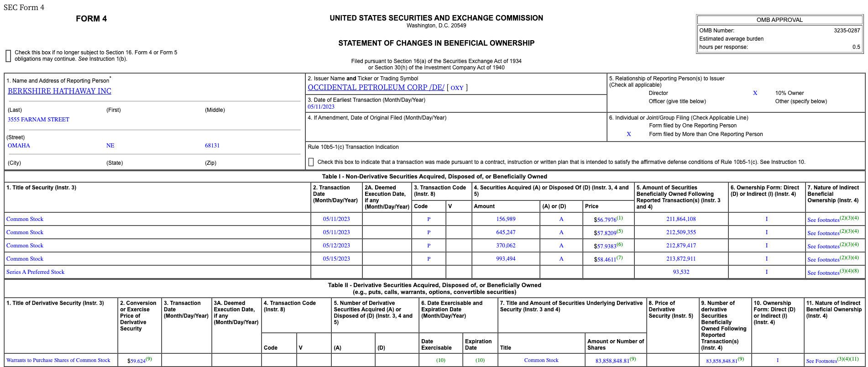This screenshot has height=367, width=868.
Task: Click the transaction date 05/15/2023
Action: click(336, 259)
